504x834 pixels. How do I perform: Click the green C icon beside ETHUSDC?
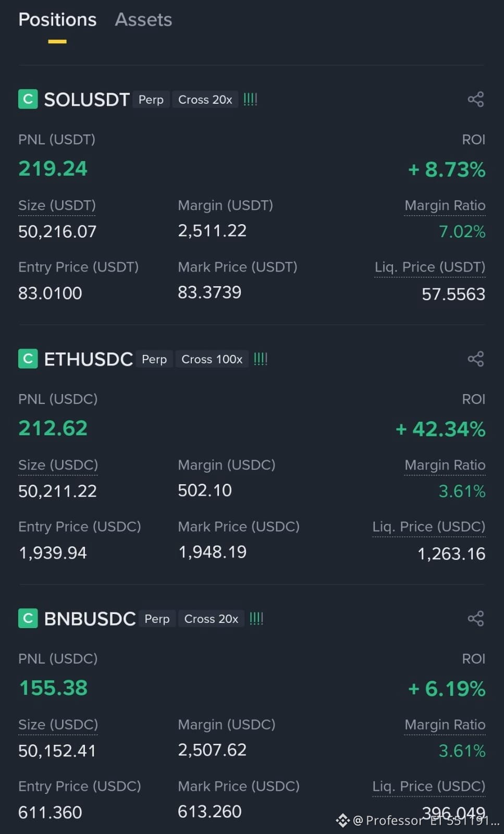tap(28, 359)
